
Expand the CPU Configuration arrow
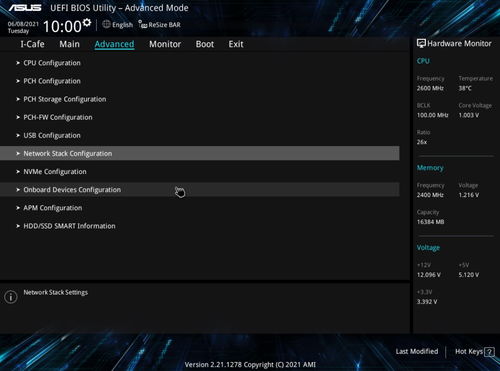pos(18,63)
